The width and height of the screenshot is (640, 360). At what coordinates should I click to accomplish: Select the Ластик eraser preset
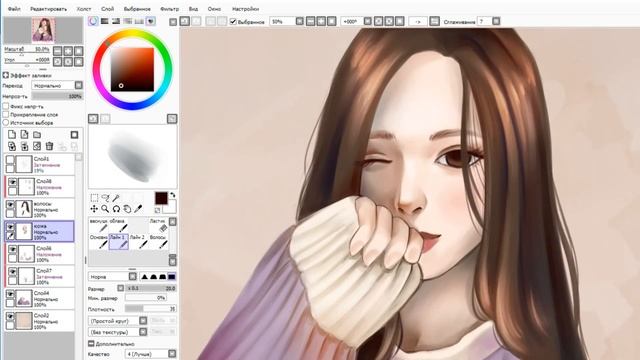[x=158, y=225]
